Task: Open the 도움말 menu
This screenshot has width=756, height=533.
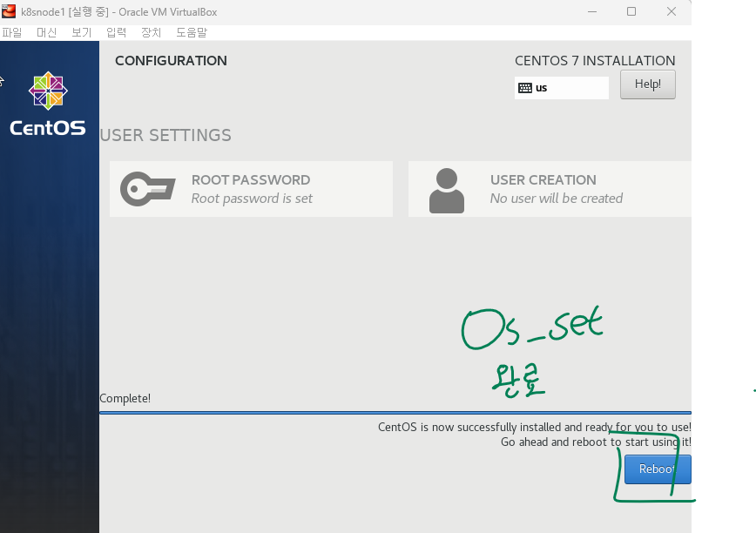Action: (192, 32)
